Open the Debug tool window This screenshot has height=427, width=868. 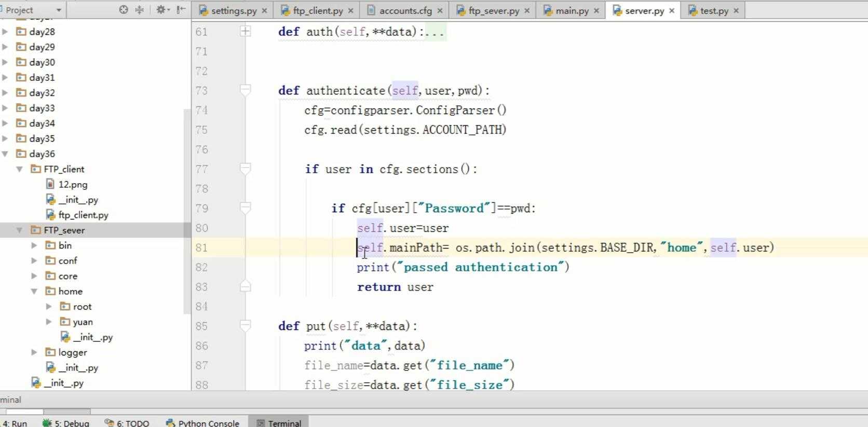coord(66,423)
